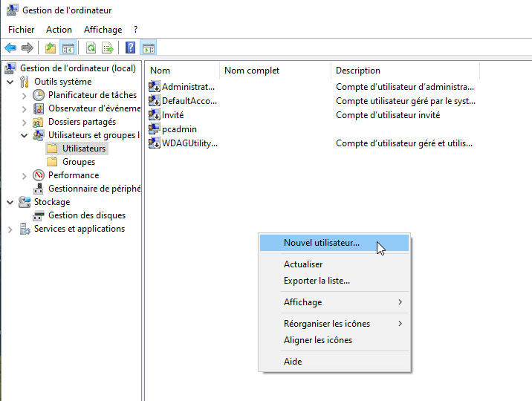Click the Observateur d'événements icon
Viewport: 532px width, 401px height.
(39, 108)
